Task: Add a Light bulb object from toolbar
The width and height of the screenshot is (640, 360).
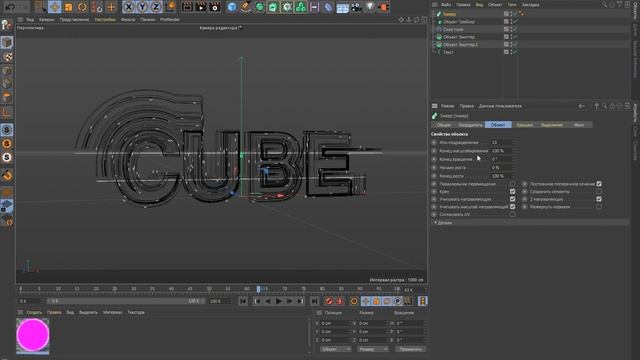Action: click(x=370, y=7)
